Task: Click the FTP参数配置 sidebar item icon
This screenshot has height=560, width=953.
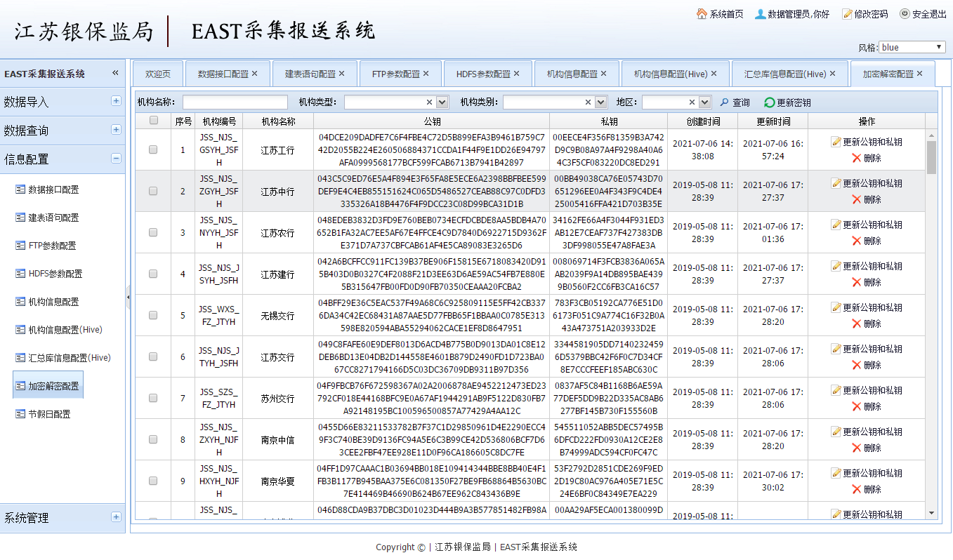Action: point(20,246)
